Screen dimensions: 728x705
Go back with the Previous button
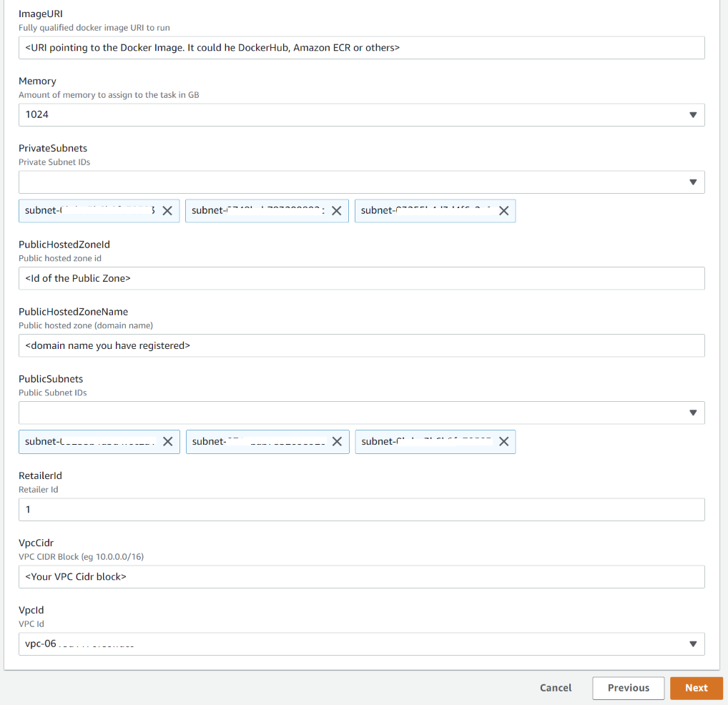point(628,688)
